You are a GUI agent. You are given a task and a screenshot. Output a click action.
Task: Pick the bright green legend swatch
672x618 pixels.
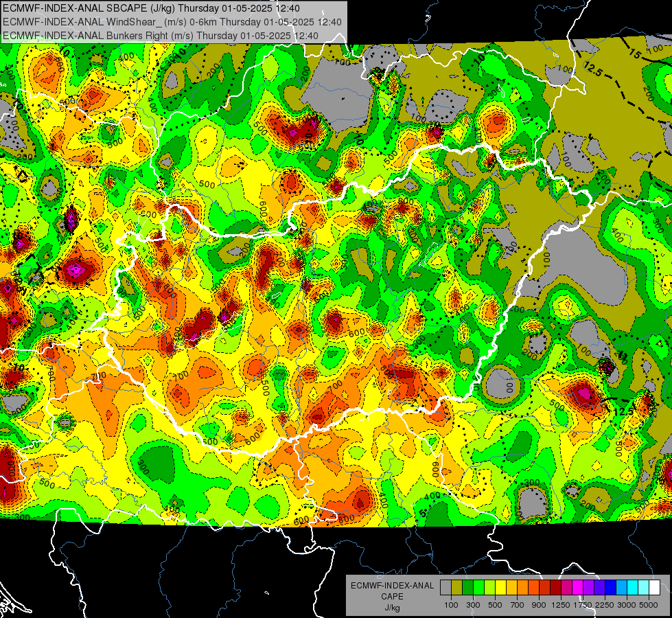(478, 587)
